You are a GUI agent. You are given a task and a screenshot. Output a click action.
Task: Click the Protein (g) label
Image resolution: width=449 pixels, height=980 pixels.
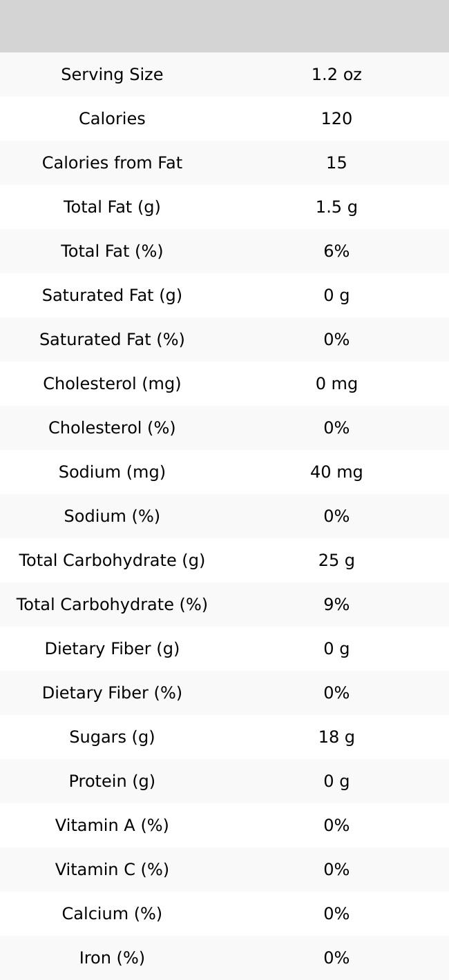tap(112, 781)
